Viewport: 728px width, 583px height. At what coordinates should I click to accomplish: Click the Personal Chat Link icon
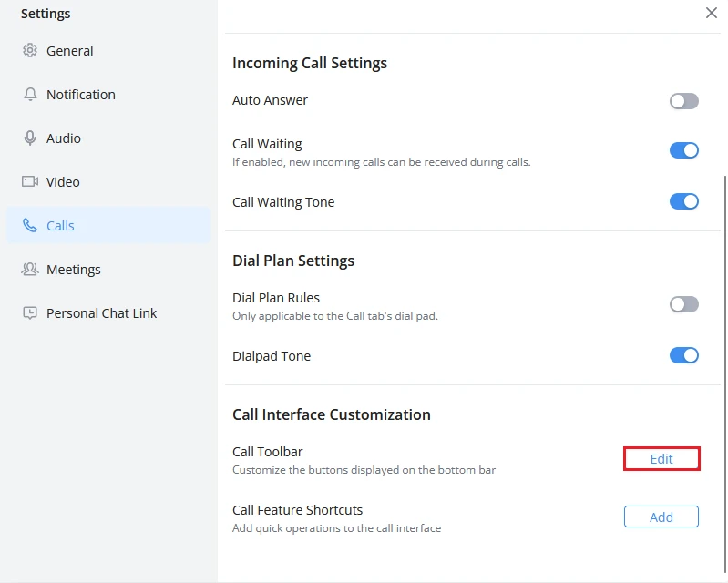click(30, 312)
